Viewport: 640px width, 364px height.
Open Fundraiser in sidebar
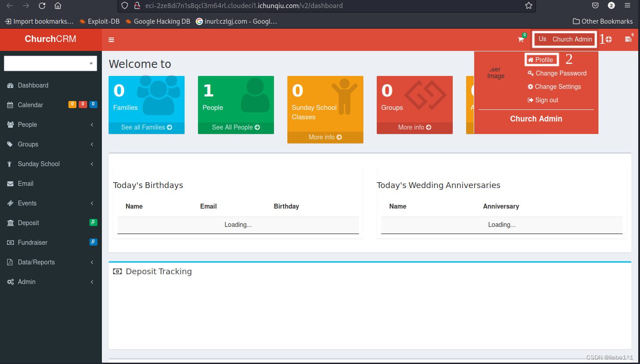51,243
